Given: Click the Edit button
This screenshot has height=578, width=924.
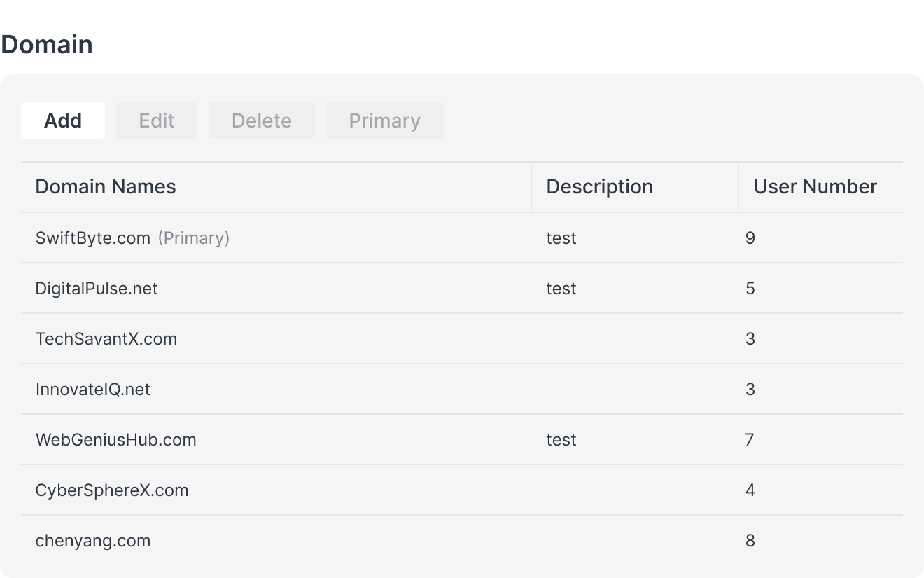Looking at the screenshot, I should point(156,120).
